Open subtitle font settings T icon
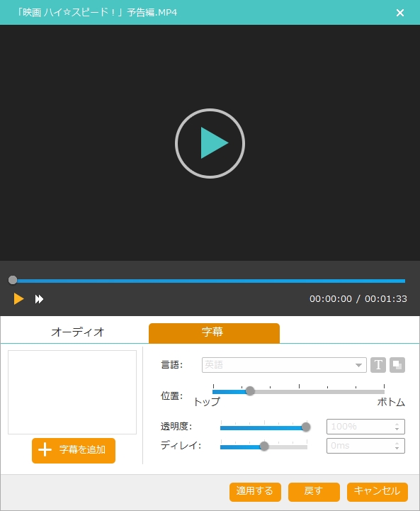The image size is (420, 511). pos(378,365)
